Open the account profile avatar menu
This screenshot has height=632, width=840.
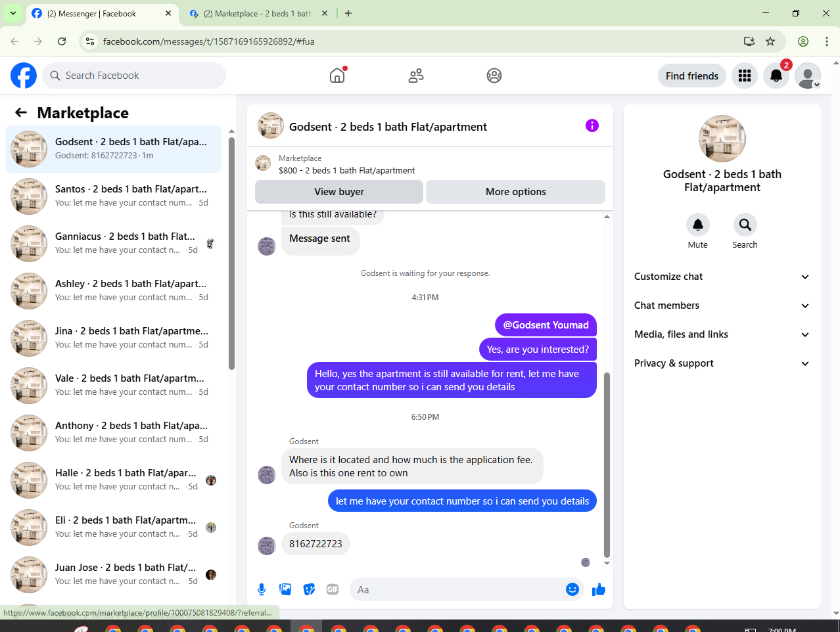[x=808, y=76]
